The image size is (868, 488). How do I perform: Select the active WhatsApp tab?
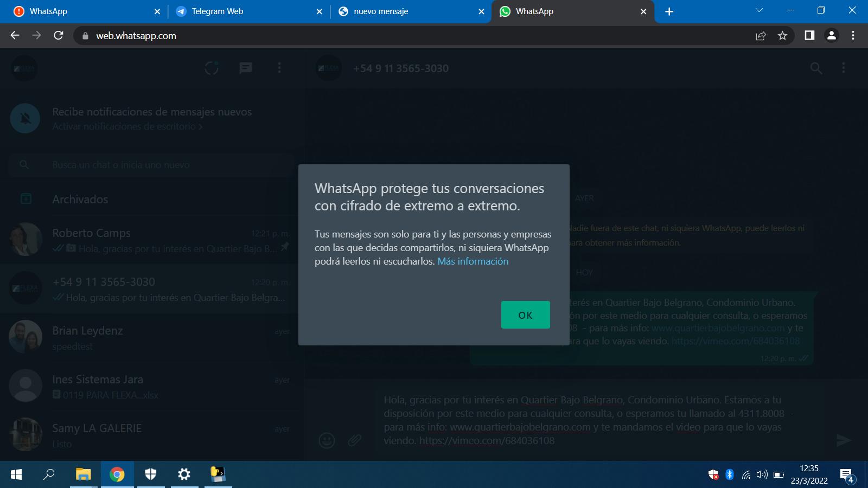click(572, 11)
